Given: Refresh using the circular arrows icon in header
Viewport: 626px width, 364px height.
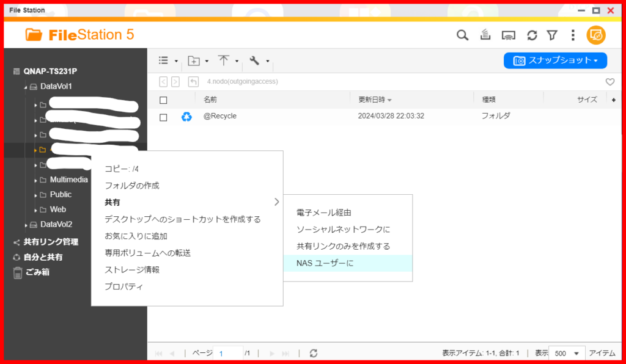Looking at the screenshot, I should point(532,35).
